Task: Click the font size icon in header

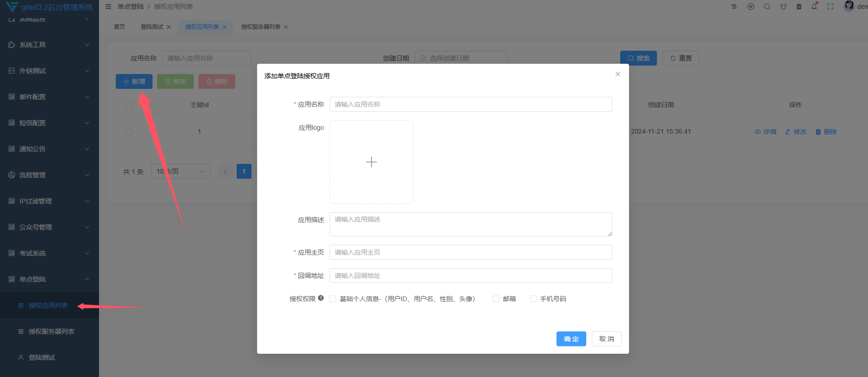Action: 734,7
